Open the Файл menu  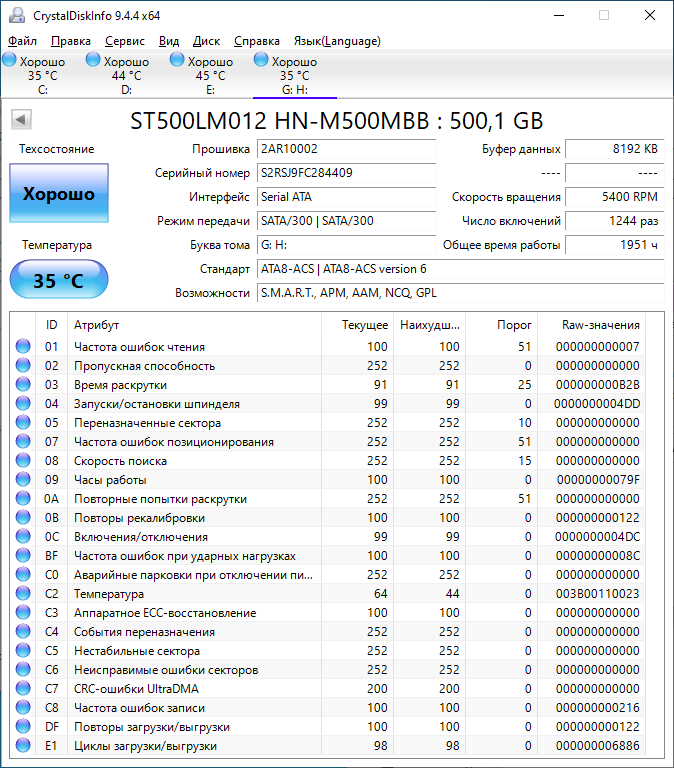23,41
